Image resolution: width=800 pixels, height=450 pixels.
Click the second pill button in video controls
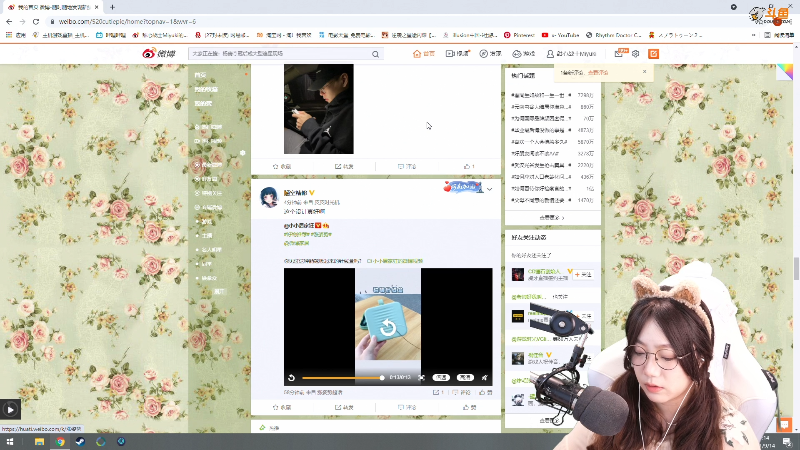[465, 378]
